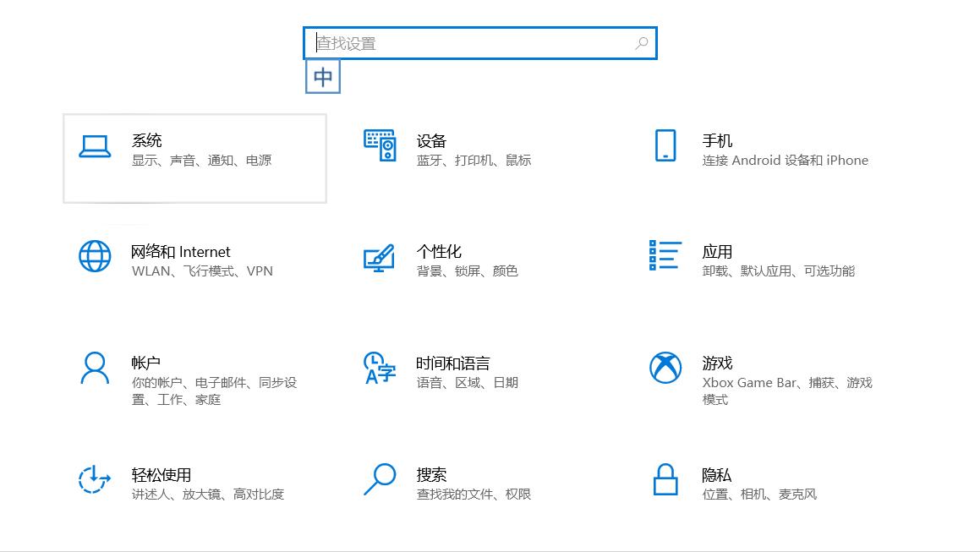
Task: Select the 系统 category tile
Action: (194, 158)
